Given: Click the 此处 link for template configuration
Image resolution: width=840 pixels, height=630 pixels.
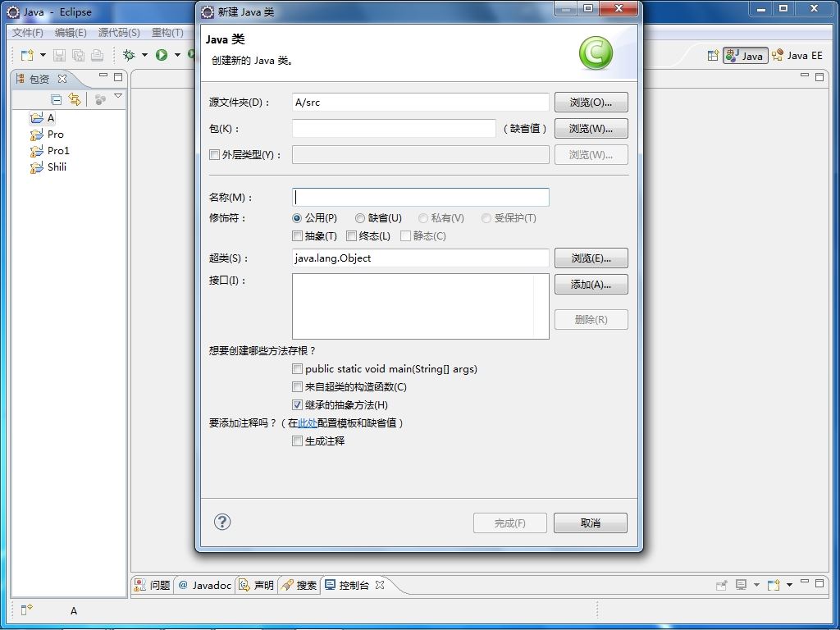Looking at the screenshot, I should (x=308, y=423).
